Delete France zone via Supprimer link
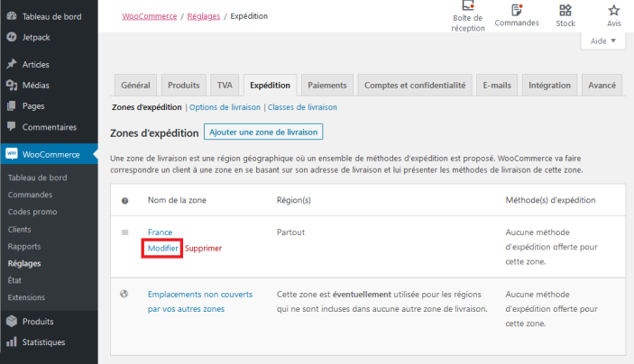Image resolution: width=634 pixels, height=364 pixels. pyautogui.click(x=203, y=248)
